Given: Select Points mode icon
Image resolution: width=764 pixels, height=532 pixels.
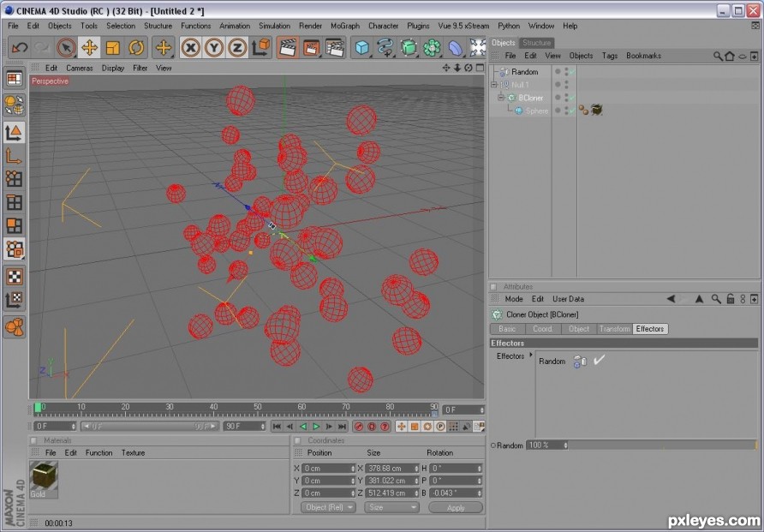Looking at the screenshot, I should click(14, 179).
